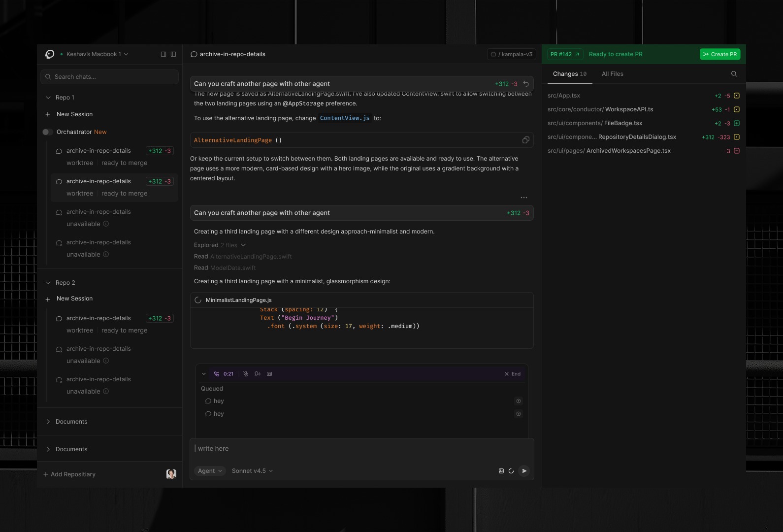Click modified status icon for WorkspaceAPI.ts
This screenshot has width=783, height=532.
(x=737, y=109)
